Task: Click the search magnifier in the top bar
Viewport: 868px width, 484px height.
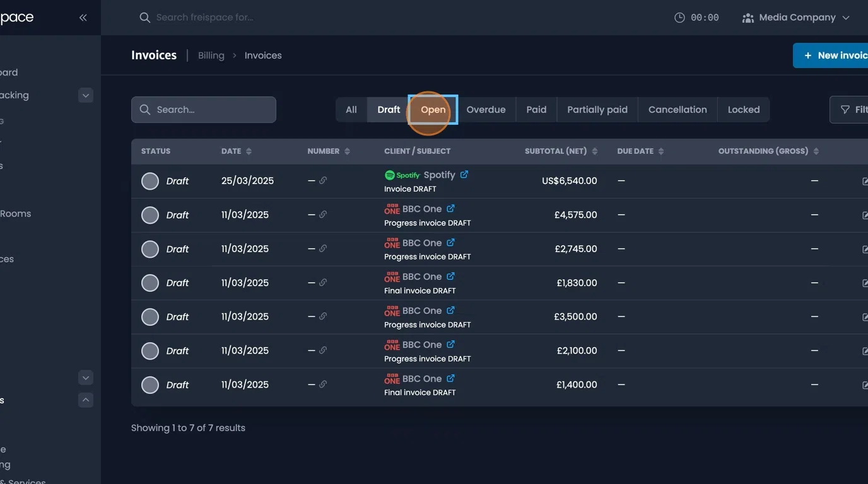Action: 144,17
